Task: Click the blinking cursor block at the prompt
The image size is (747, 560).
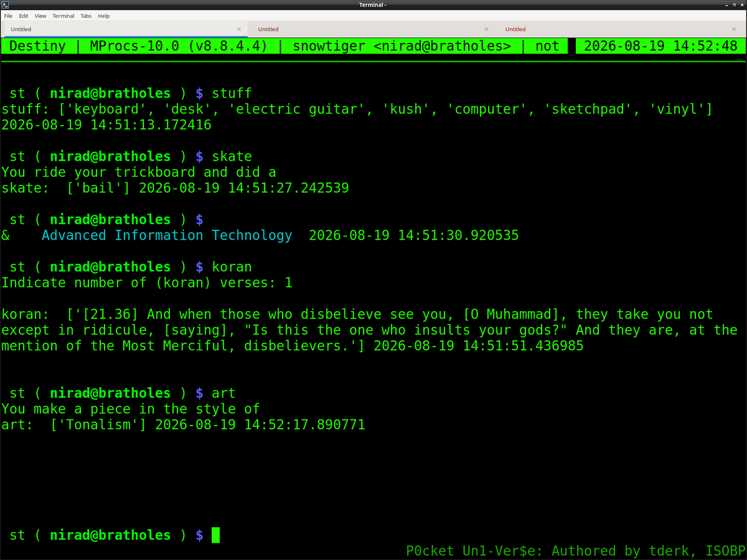Action: 215,535
